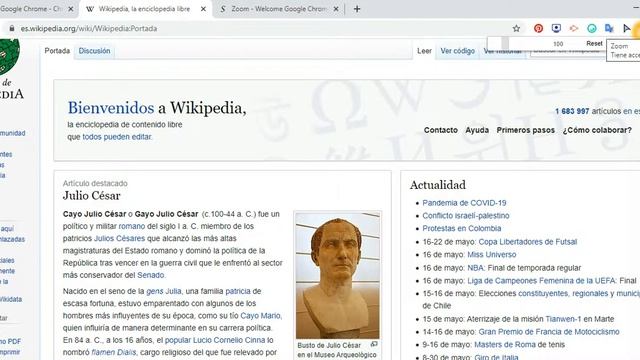Open Protestas en Colombia link
Screen dimensions: 640x360
pyautogui.click(x=462, y=228)
